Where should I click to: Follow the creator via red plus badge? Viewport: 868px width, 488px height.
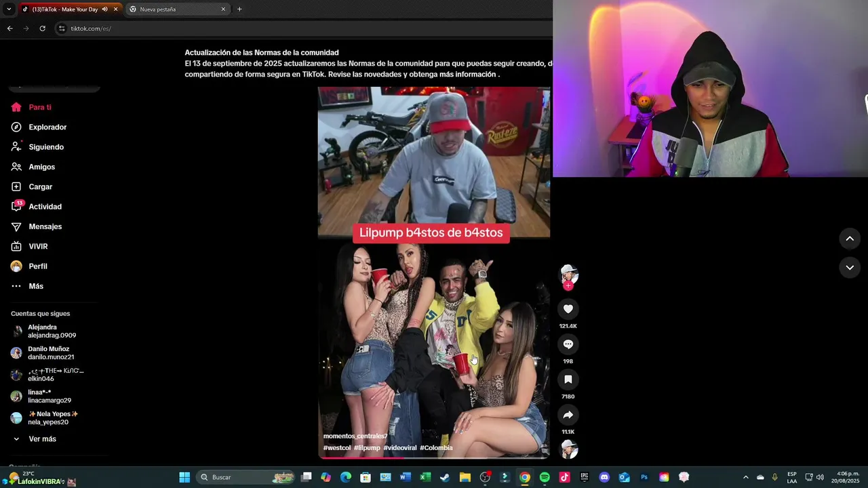click(x=568, y=285)
